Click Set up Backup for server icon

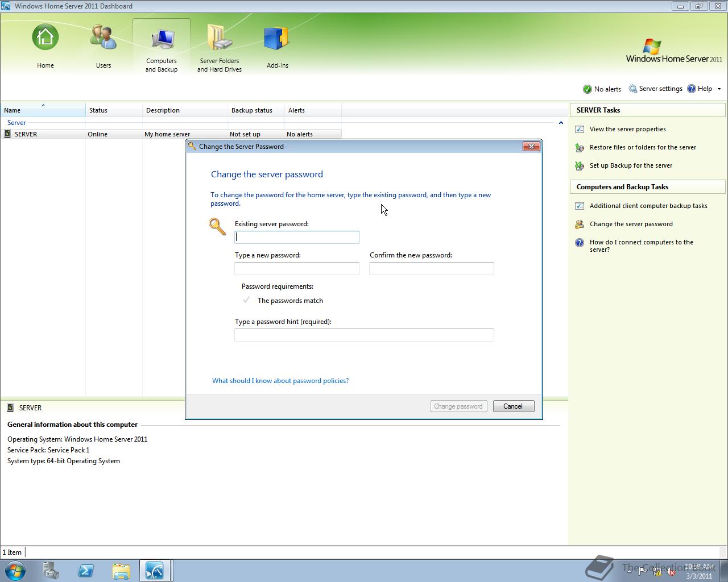point(580,166)
